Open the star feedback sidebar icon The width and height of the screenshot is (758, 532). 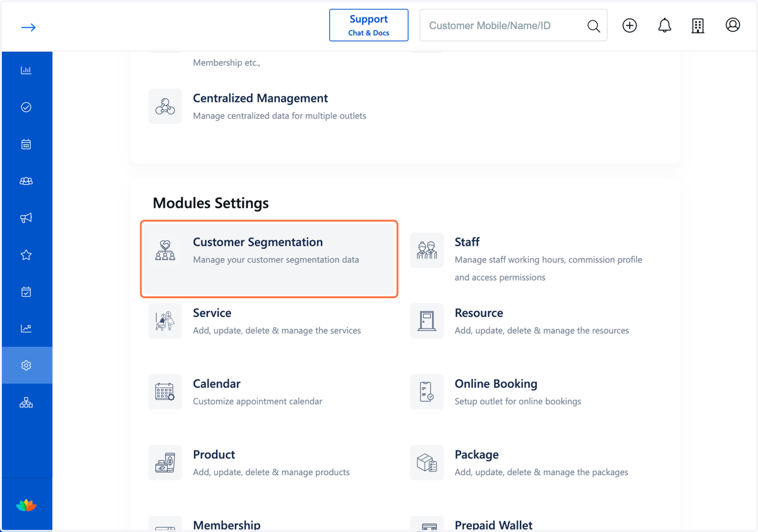(x=26, y=255)
